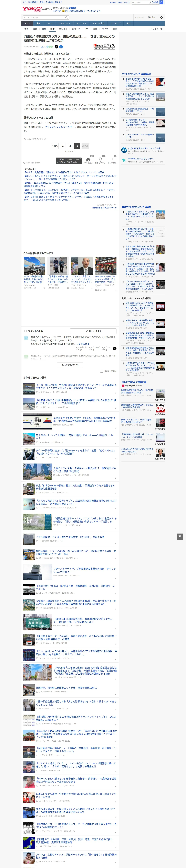
Task: Open the ランキング tab
Action: pos(115,24)
